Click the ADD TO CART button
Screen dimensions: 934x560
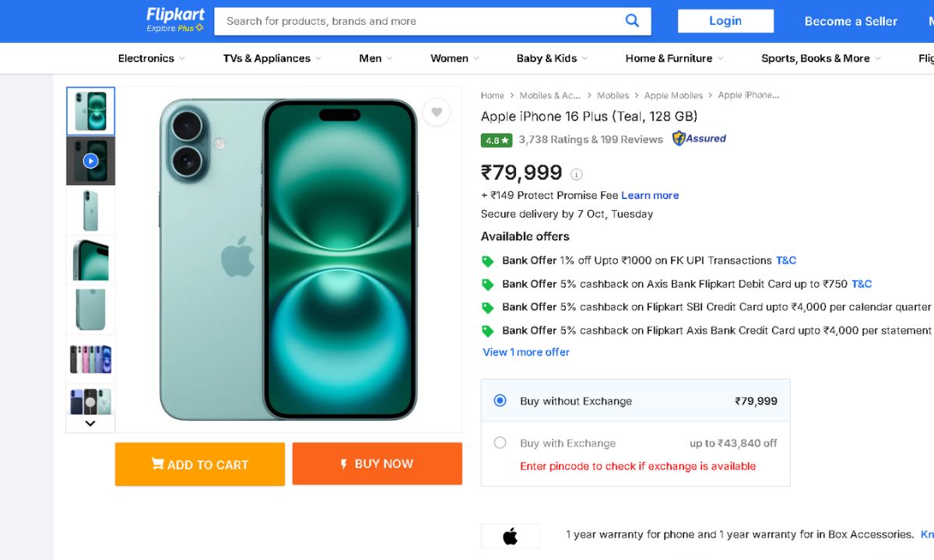point(200,464)
